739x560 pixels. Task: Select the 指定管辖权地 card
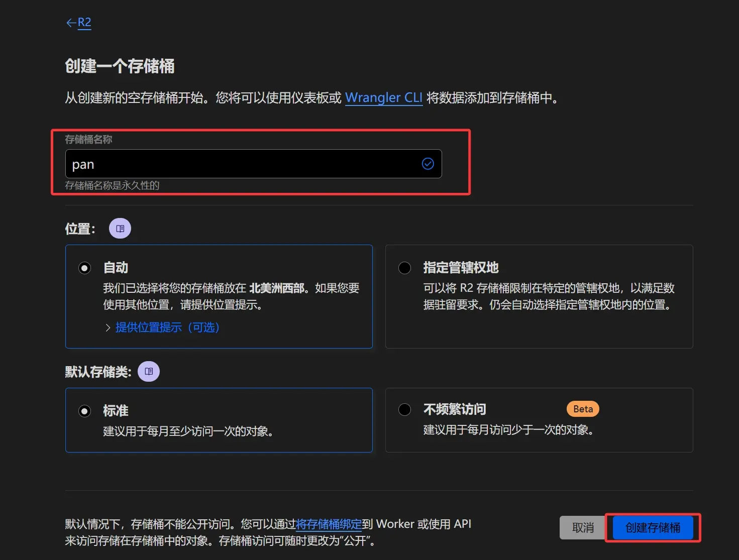(x=539, y=296)
